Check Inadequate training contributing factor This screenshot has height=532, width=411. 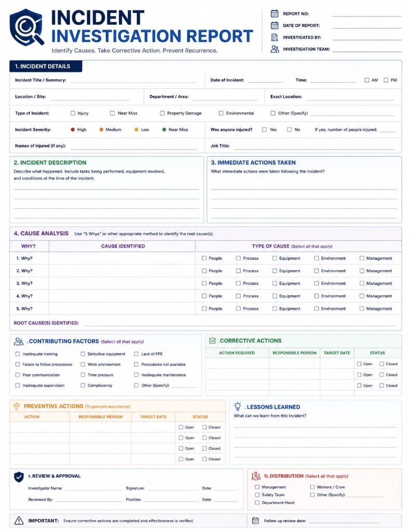18,354
